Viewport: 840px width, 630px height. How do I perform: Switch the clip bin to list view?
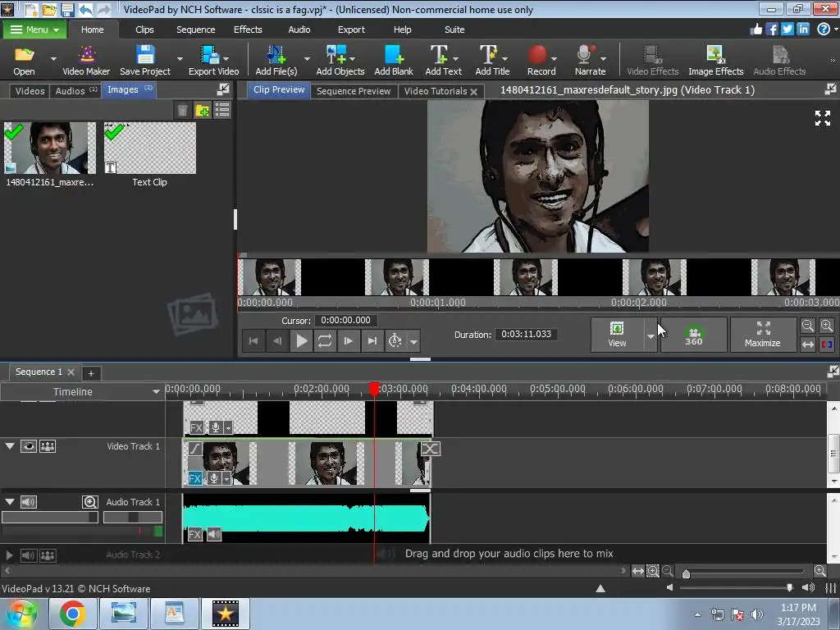[x=222, y=111]
